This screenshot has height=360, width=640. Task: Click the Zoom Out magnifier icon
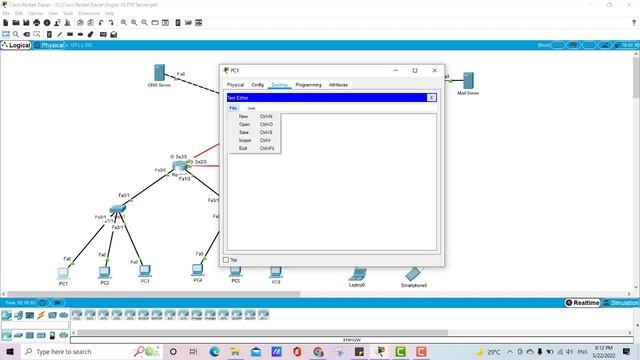(x=144, y=23)
